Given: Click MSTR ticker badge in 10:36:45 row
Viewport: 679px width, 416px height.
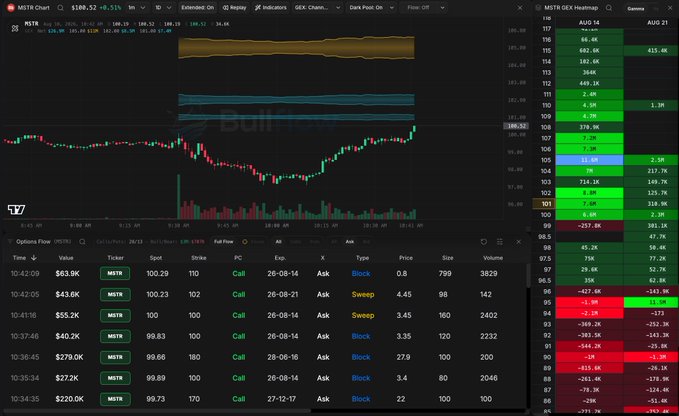Looking at the screenshot, I should point(115,357).
